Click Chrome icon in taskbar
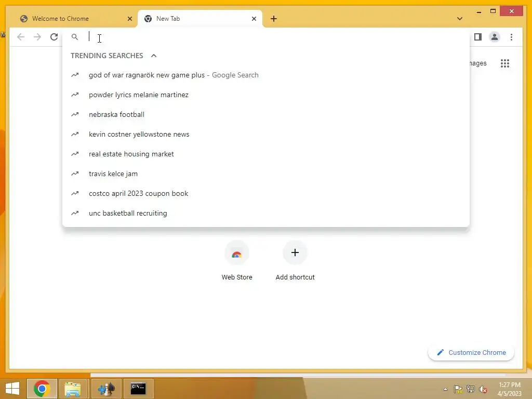 click(x=42, y=389)
